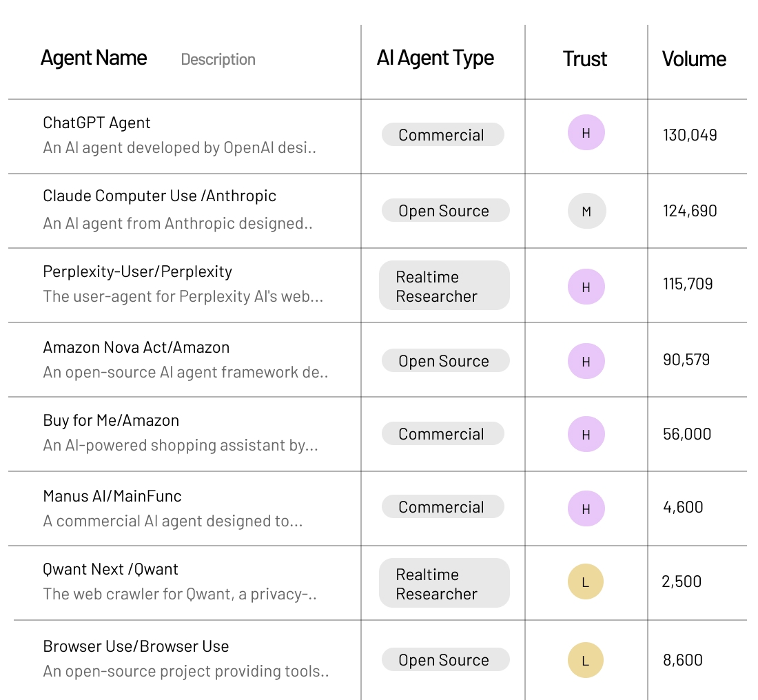
Task: Click the Description column label
Action: pos(218,60)
